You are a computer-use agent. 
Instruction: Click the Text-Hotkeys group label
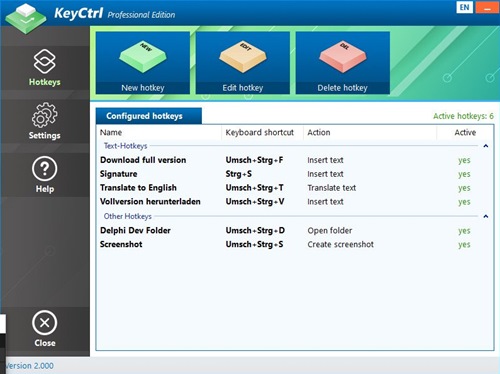point(125,146)
